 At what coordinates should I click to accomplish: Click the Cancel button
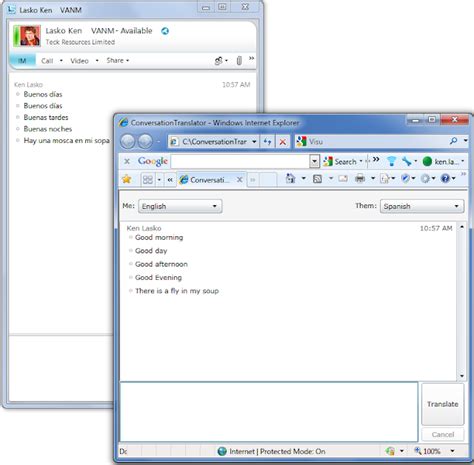(x=443, y=434)
